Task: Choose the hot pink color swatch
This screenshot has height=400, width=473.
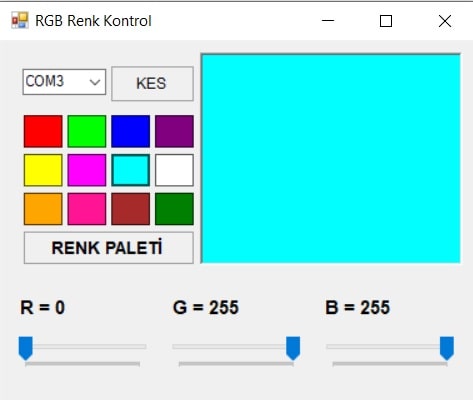Action: [87, 209]
